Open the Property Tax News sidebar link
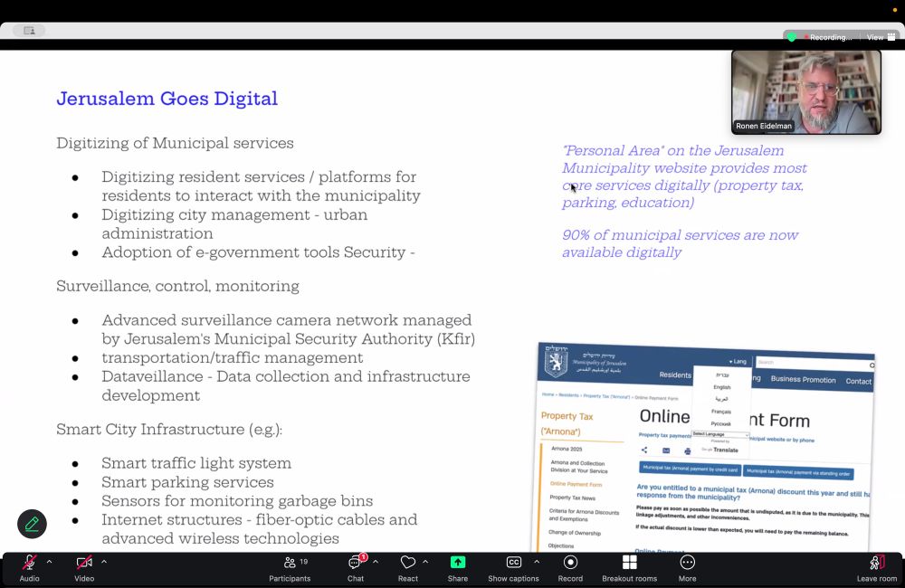Viewport: 905px width, 588px height. (x=572, y=498)
